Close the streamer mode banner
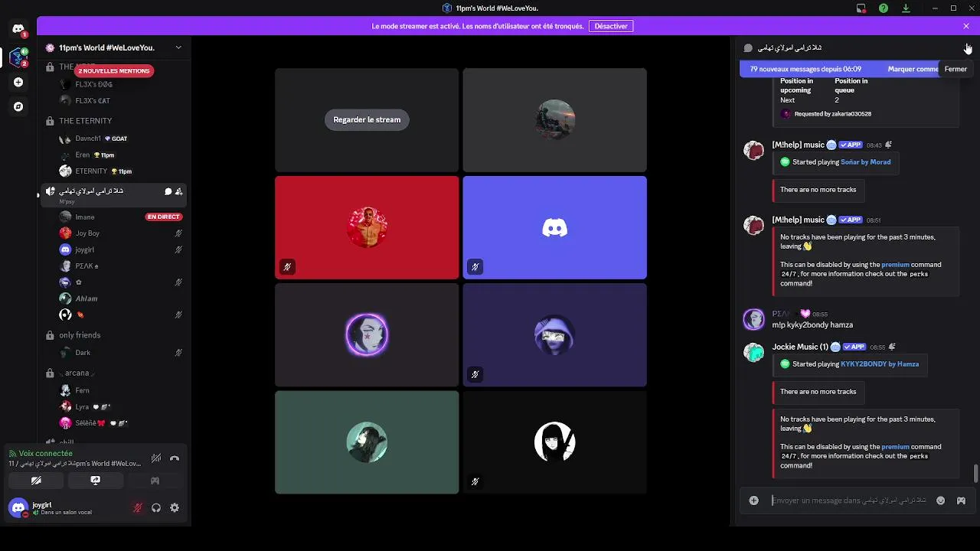Viewport: 980px width, 551px height. pyautogui.click(x=966, y=26)
